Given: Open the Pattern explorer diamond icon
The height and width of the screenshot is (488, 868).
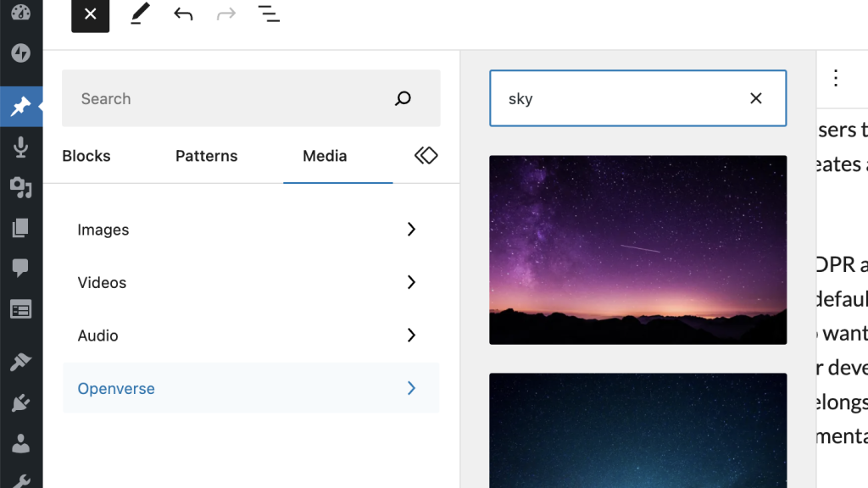Looking at the screenshot, I should pyautogui.click(x=426, y=156).
